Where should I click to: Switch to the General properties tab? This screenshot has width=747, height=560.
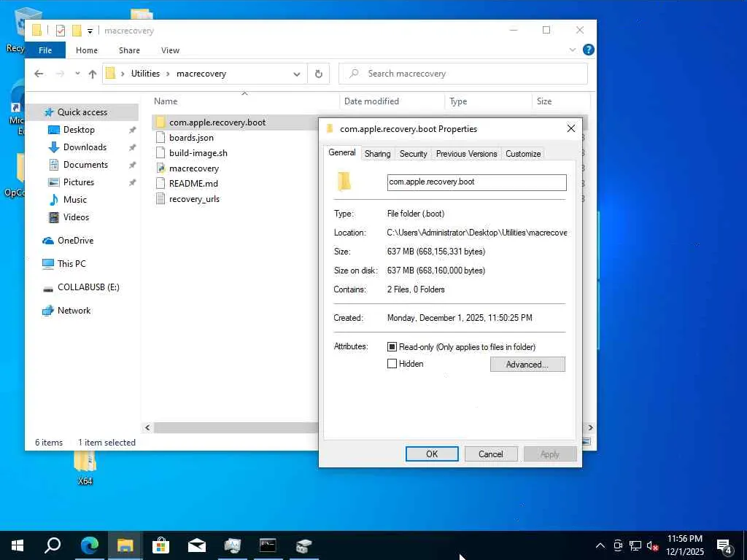click(342, 152)
